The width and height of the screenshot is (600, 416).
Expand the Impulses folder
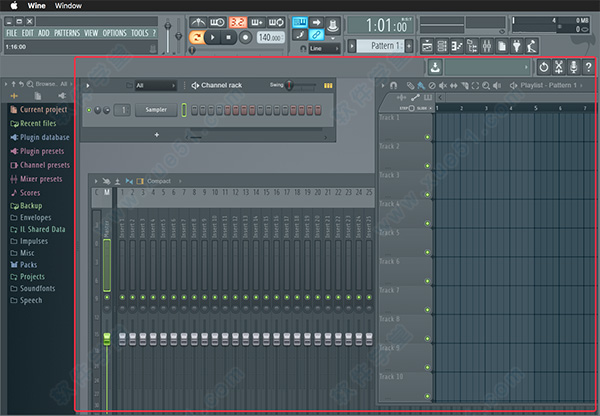[x=29, y=241]
